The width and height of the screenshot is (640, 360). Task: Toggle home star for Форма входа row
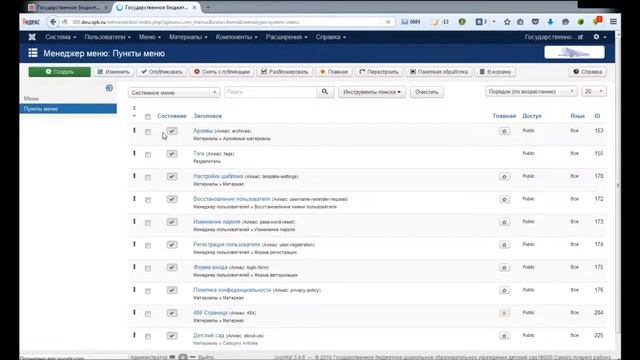[x=504, y=267]
